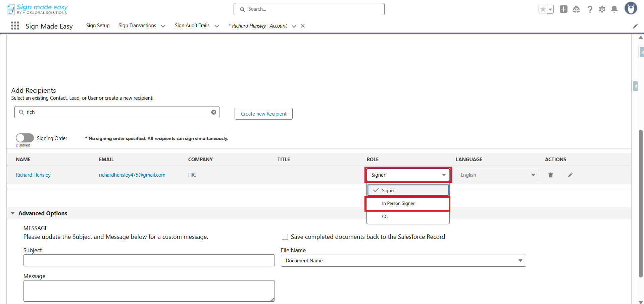The width and height of the screenshot is (644, 304).
Task: Edit recipient with pencil icon in Actions
Action: [570, 175]
